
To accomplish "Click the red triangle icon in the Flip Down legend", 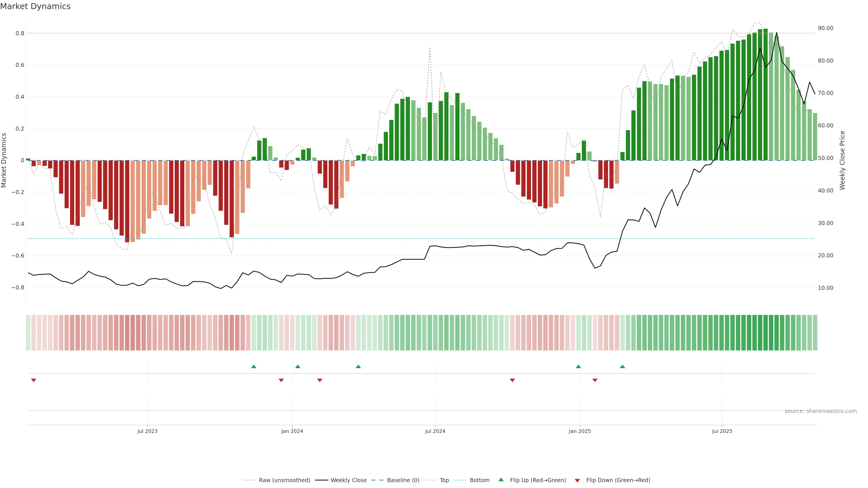I will click(x=577, y=481).
